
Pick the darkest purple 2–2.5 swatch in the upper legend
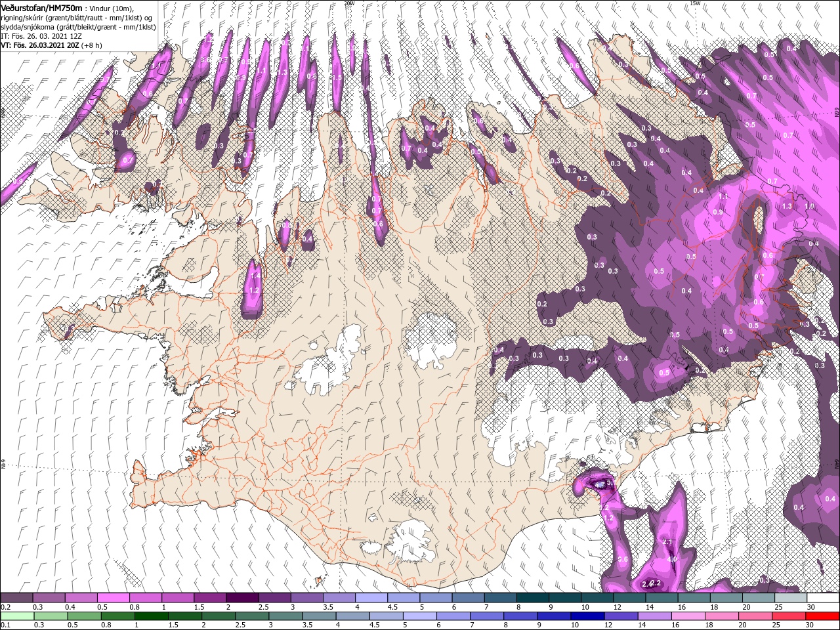(x=242, y=598)
